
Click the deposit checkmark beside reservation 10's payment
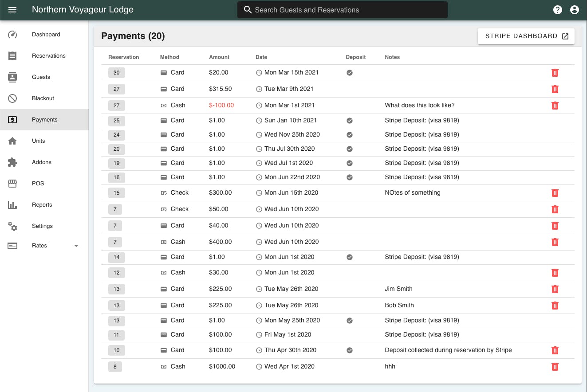tap(350, 350)
